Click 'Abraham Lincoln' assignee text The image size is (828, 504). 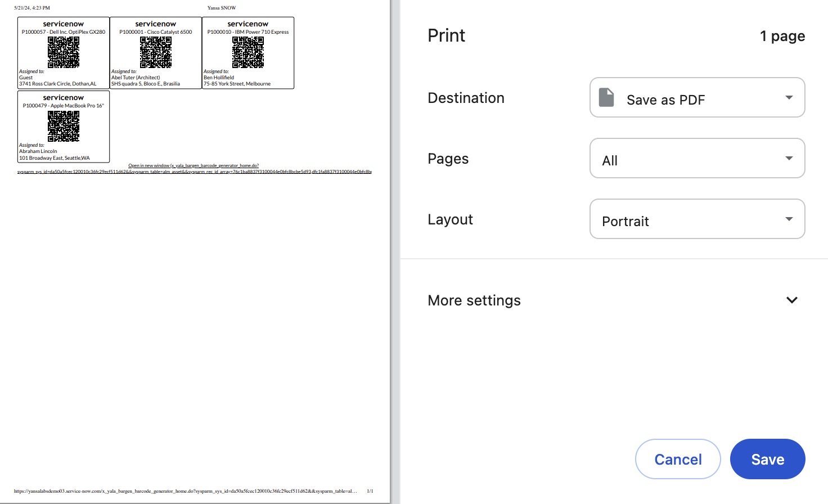[38, 151]
